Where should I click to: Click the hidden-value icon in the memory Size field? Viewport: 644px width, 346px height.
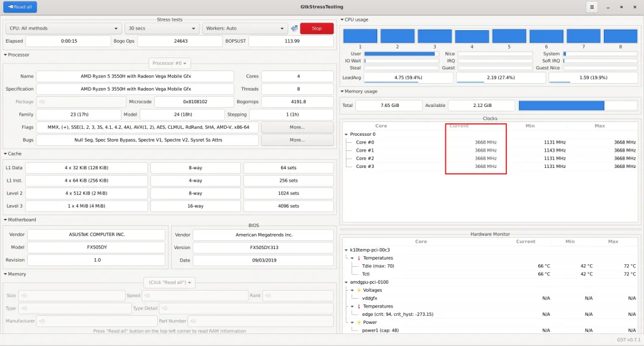point(24,296)
